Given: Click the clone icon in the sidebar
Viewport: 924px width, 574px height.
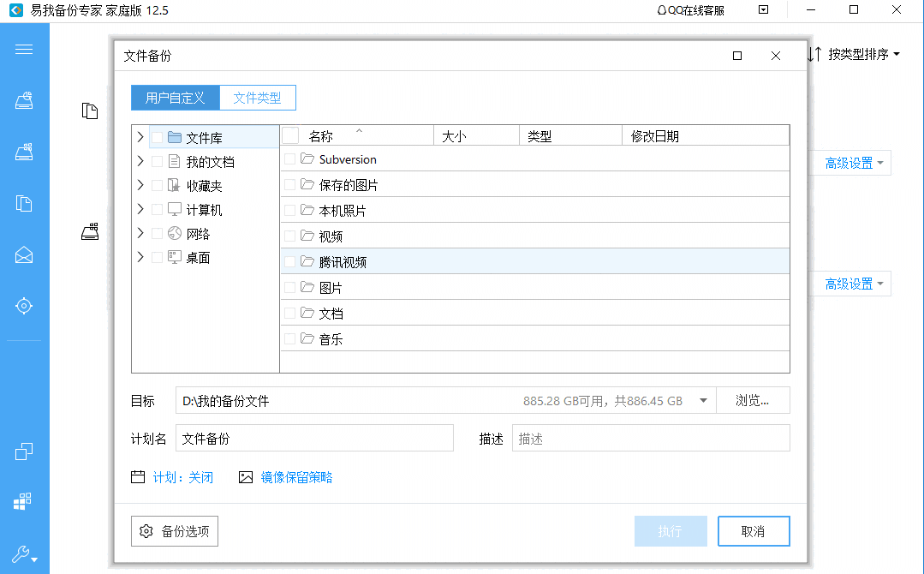Looking at the screenshot, I should [x=24, y=451].
